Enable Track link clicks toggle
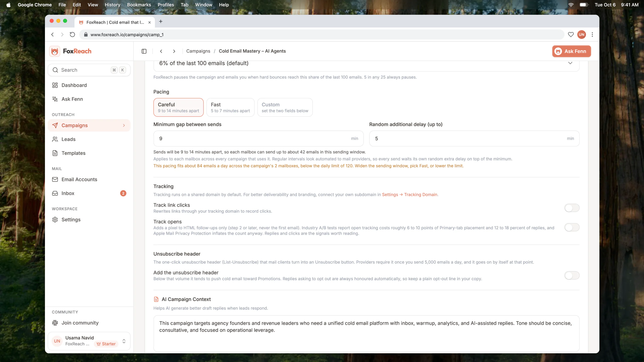Viewport: 644px width, 362px height. (572, 208)
